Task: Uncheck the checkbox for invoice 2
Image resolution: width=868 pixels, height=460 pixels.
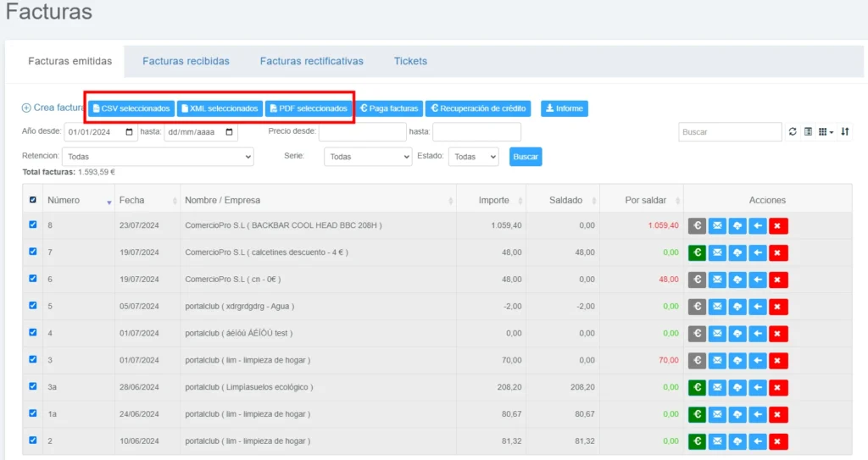Action: pos(33,440)
